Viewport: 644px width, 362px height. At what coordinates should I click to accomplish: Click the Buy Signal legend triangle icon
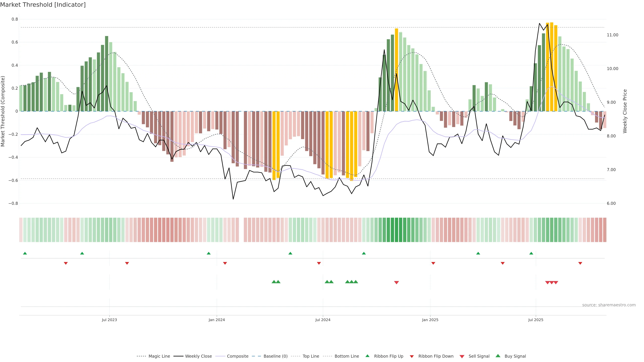coord(498,356)
